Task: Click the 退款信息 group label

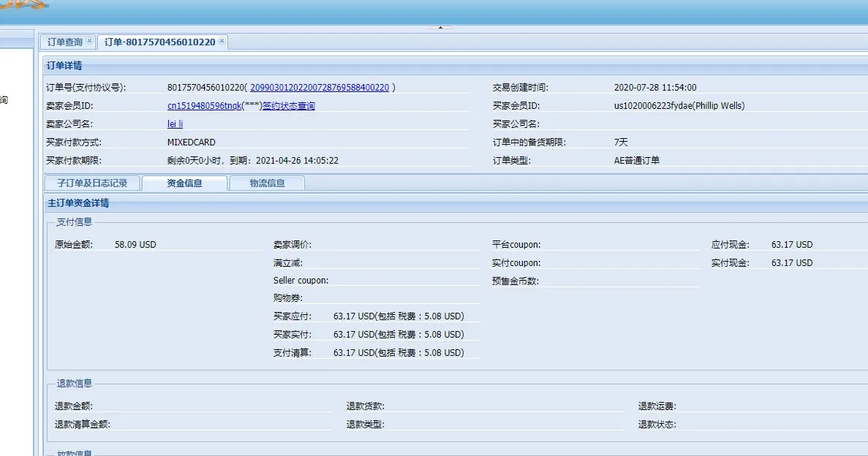Action: click(74, 384)
